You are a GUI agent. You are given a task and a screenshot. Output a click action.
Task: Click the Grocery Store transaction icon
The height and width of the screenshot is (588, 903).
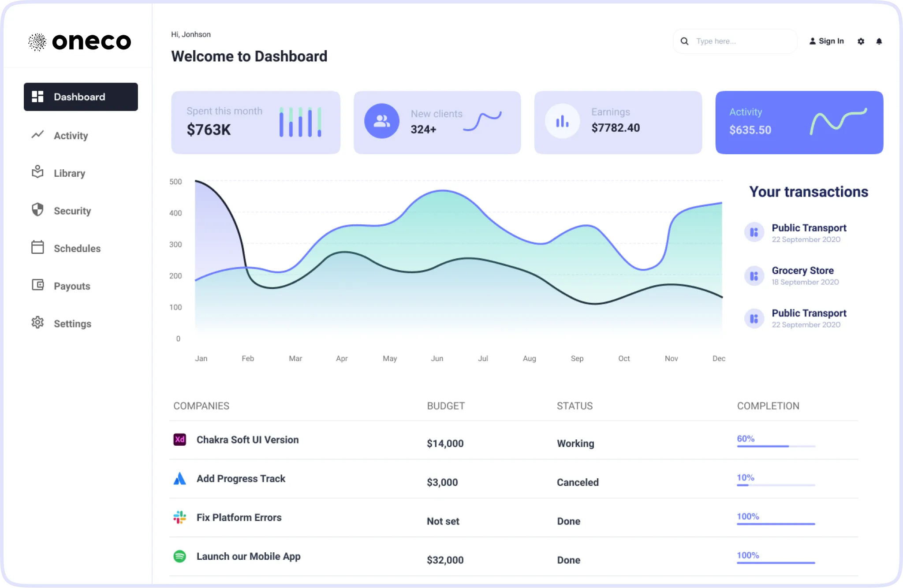(x=754, y=275)
